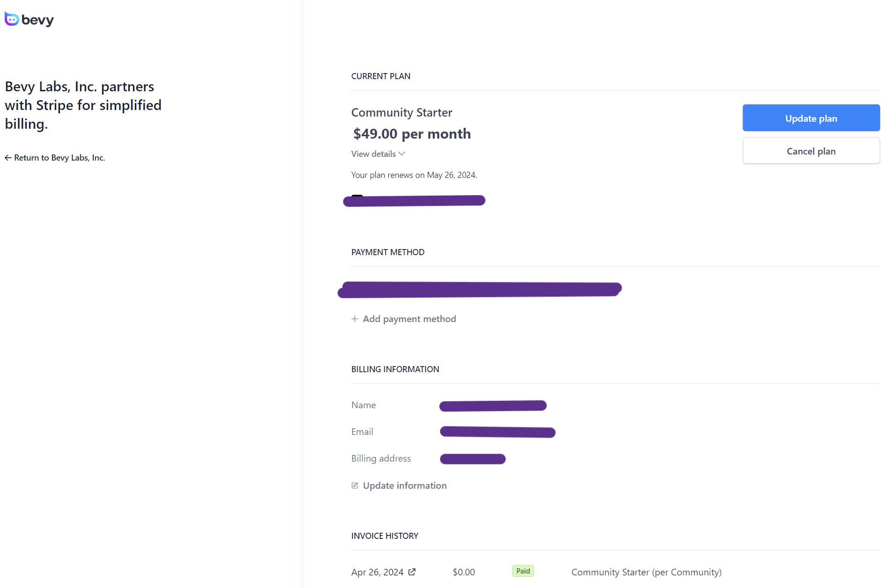Click the Email label in billing information

(362, 432)
